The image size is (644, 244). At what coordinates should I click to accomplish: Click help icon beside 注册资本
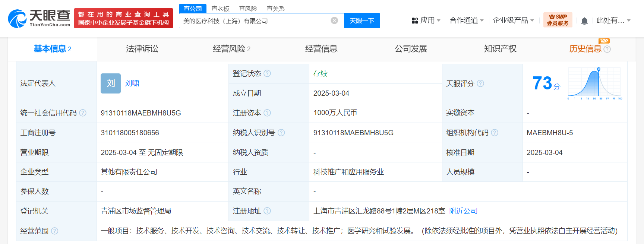click(267, 113)
